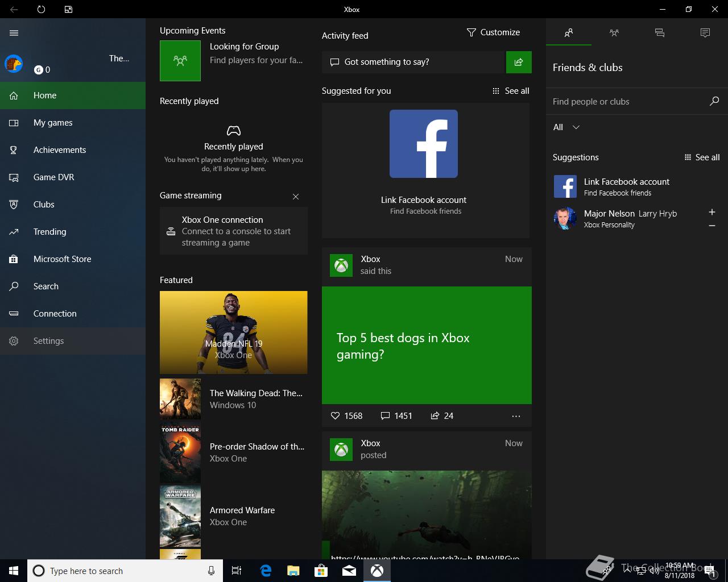Open Connection in sidebar
Image resolution: width=728 pixels, height=582 pixels.
73,314
